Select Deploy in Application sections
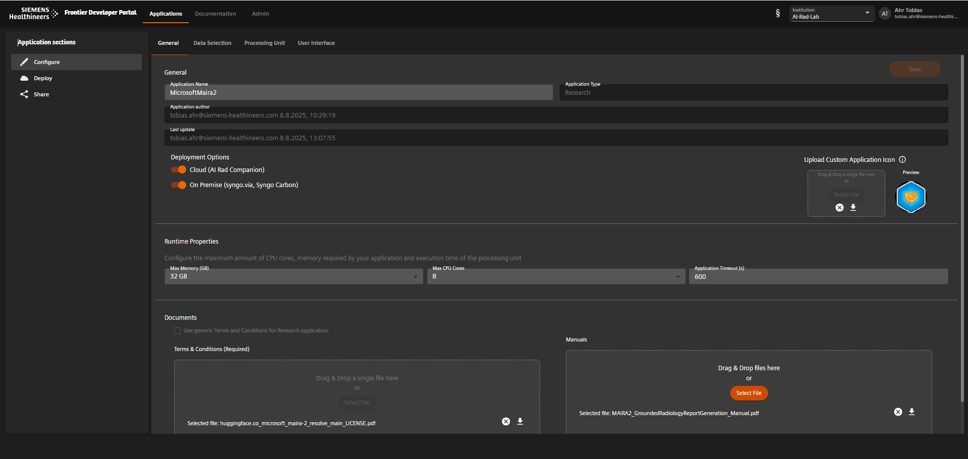The height and width of the screenshot is (459, 968). pyautogui.click(x=77, y=78)
